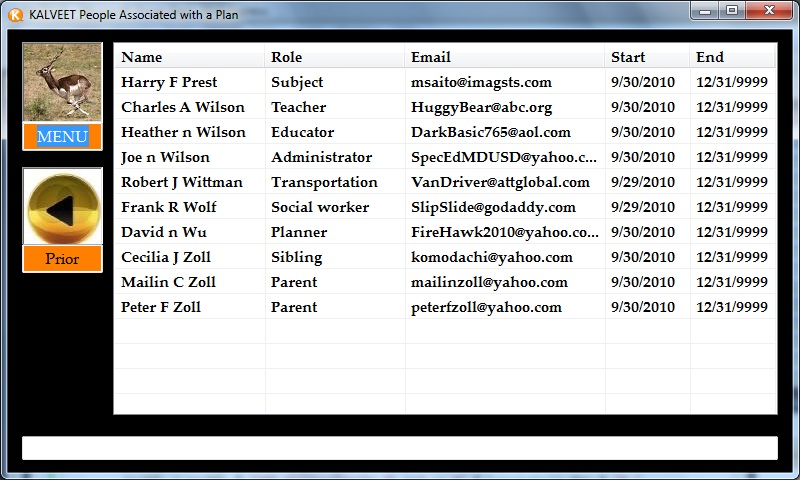The height and width of the screenshot is (480, 800).
Task: Click the End column header
Action: pyautogui.click(x=732, y=57)
